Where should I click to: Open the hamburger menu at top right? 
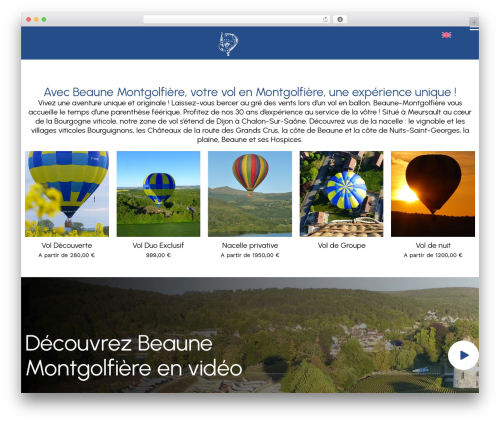tap(474, 29)
